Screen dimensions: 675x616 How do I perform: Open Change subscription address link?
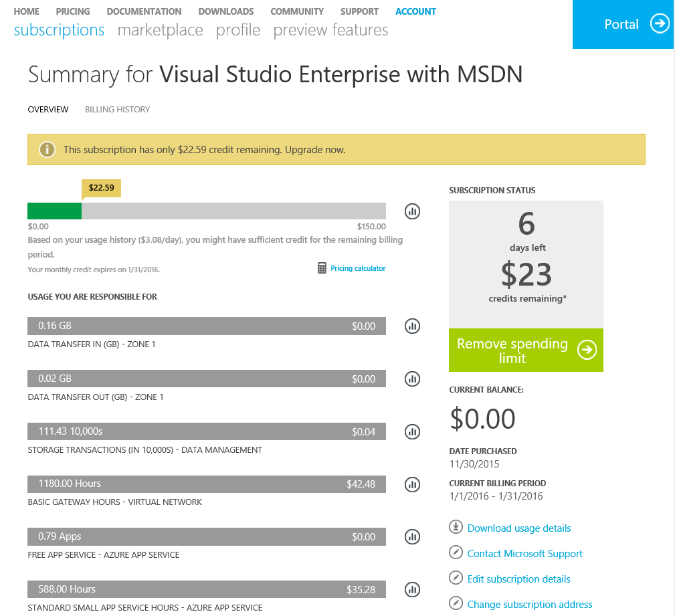click(530, 605)
